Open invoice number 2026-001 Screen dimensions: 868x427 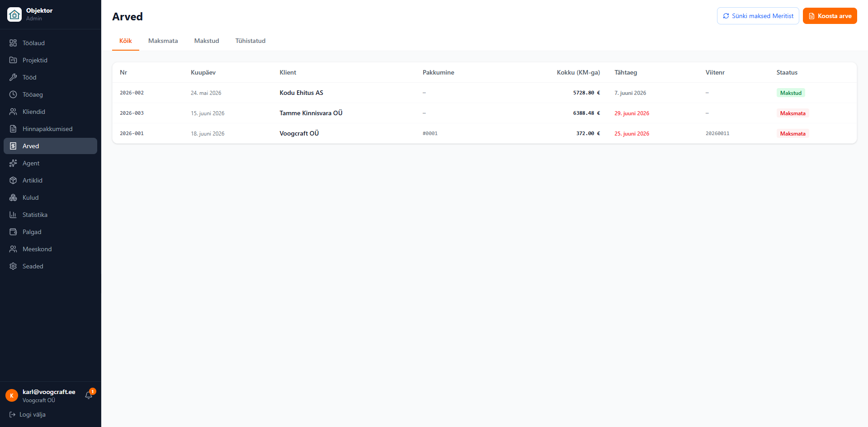[x=132, y=133]
